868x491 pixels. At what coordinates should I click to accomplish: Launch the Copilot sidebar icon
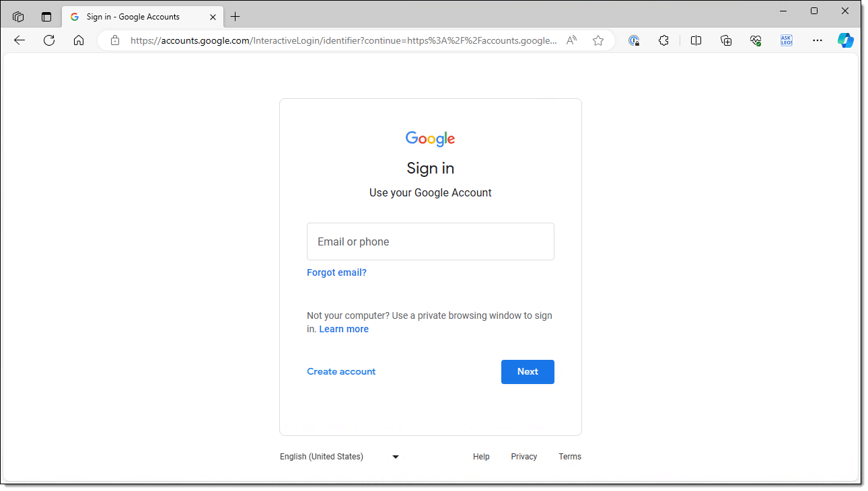846,40
